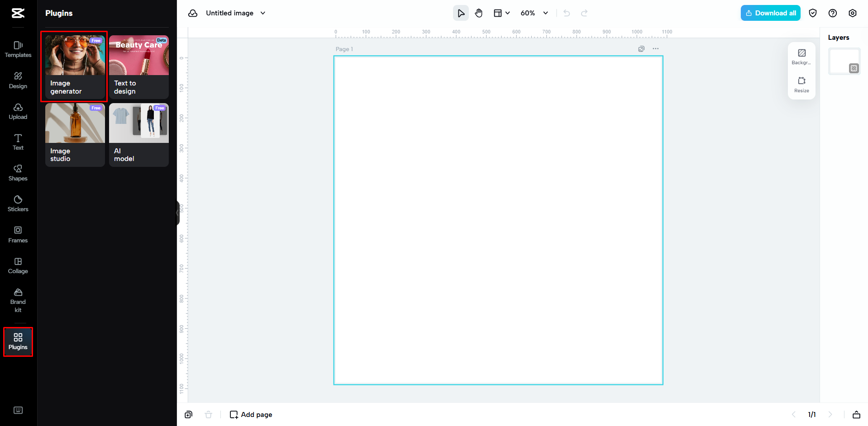Click the Duplicate page icon at bottom
Viewport: 868px width, 426px height.
tap(188, 414)
